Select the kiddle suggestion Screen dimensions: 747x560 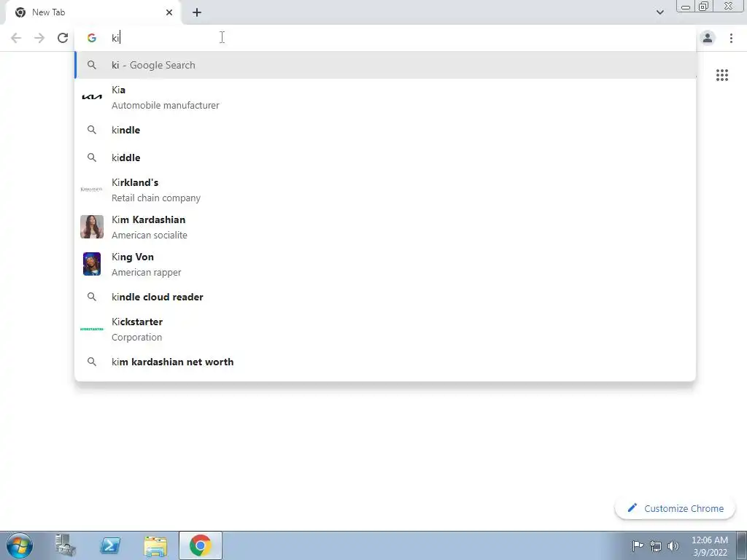pos(385,157)
